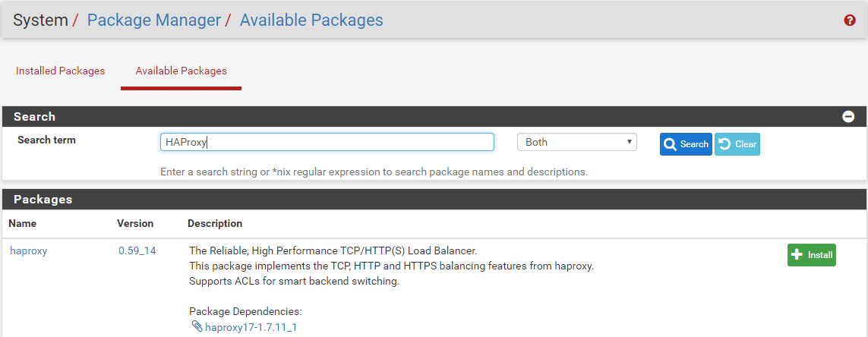This screenshot has height=337, width=868.
Task: Click the Version column header
Action: (x=135, y=224)
